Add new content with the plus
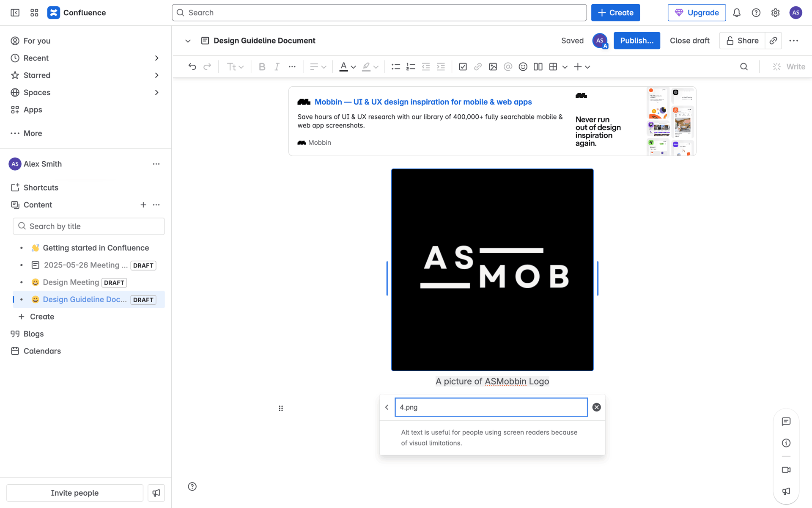 [143, 205]
